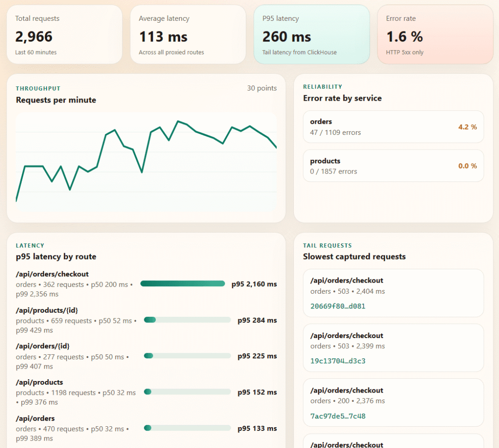Select the /api/orders/checkout route heading in latency list

pyautogui.click(x=52, y=274)
